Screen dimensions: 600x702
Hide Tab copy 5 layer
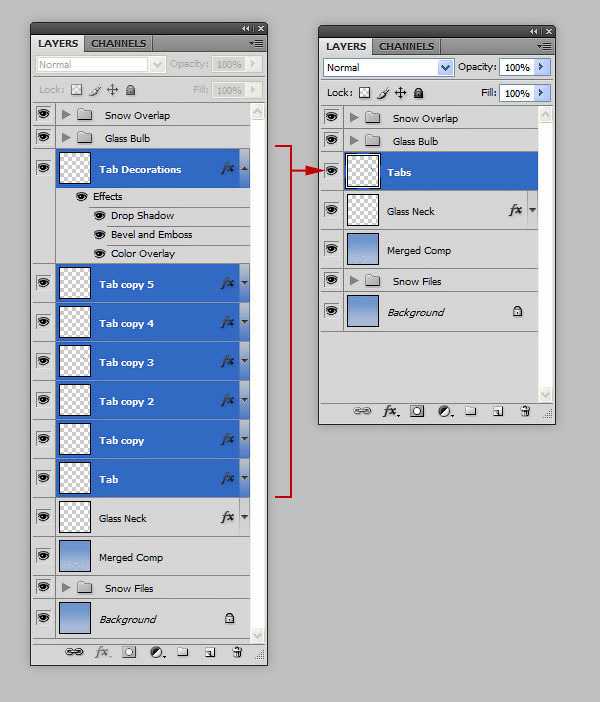pyautogui.click(x=43, y=283)
